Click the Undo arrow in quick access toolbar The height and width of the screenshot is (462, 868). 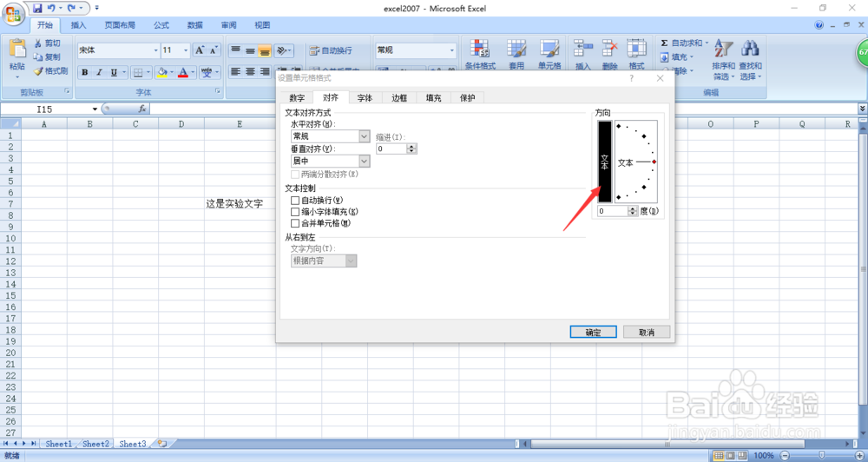(51, 9)
